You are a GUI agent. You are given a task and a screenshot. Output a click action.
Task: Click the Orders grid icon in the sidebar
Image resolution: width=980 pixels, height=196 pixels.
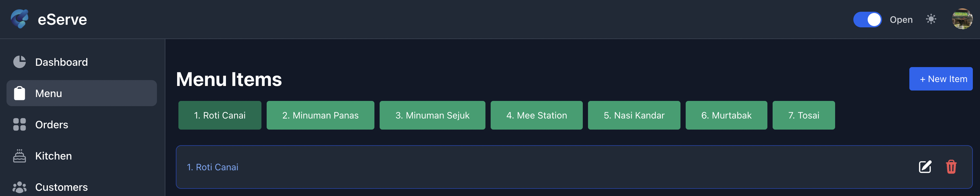20,124
